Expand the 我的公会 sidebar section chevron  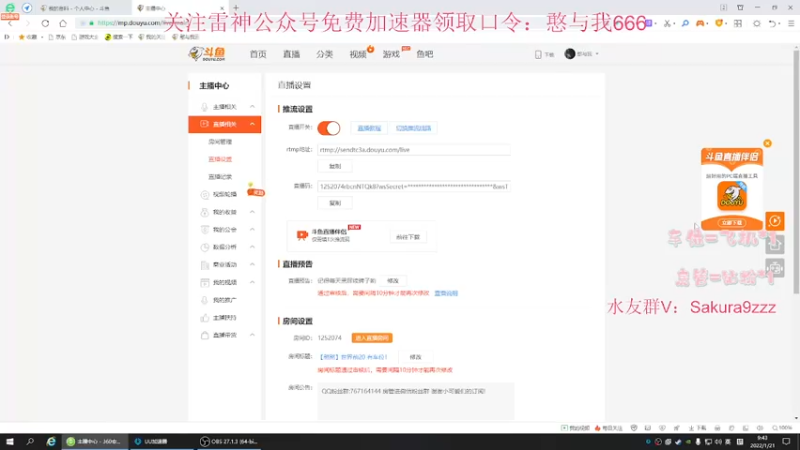pos(252,230)
